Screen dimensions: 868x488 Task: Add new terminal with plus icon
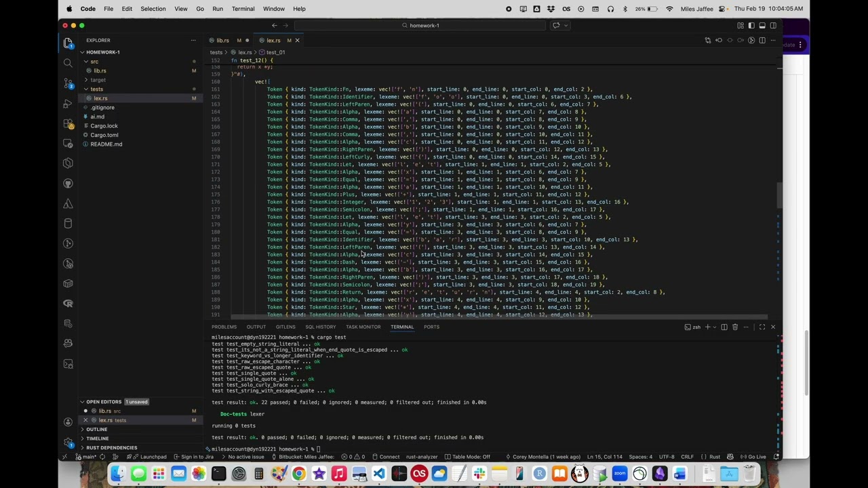tap(707, 327)
